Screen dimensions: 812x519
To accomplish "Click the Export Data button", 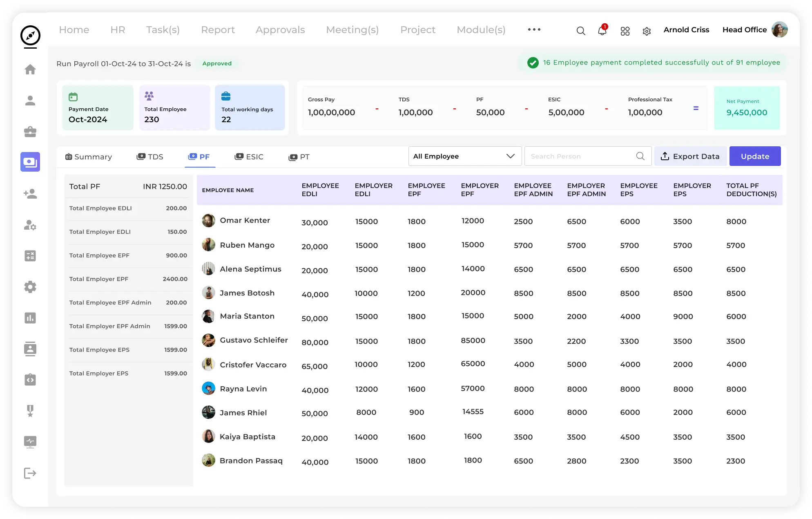I will [690, 156].
